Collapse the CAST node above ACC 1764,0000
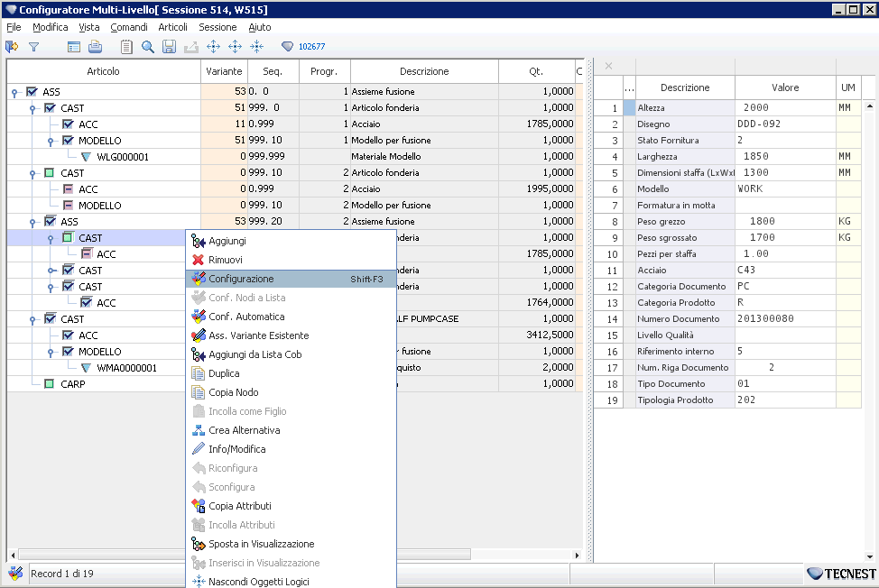 [x=51, y=288]
